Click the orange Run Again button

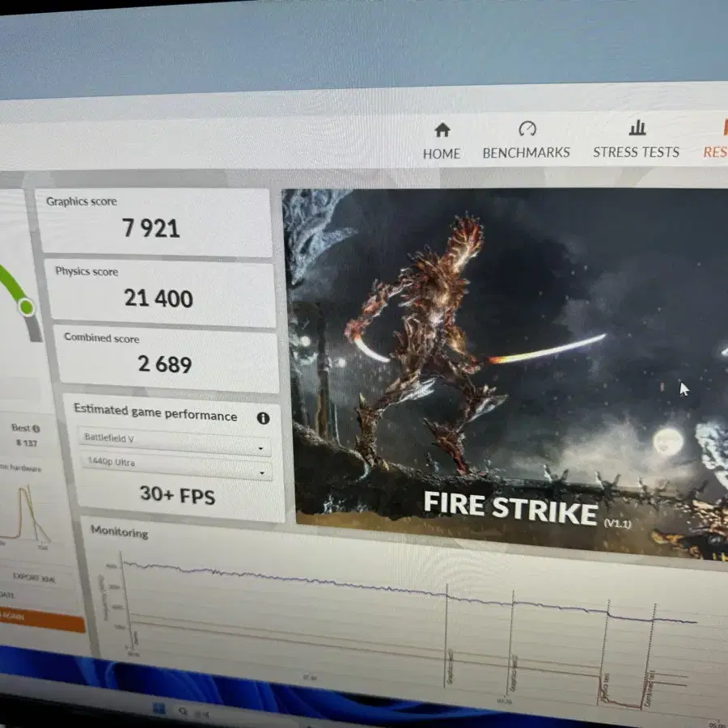point(42,619)
